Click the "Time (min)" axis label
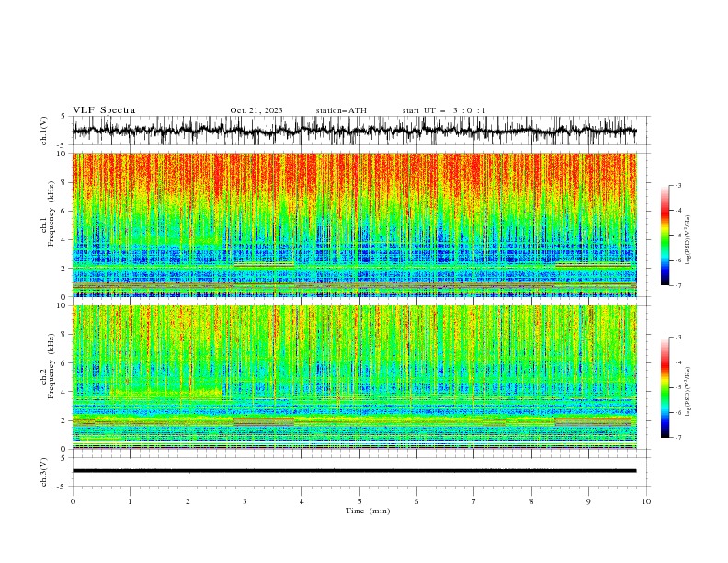 click(x=368, y=511)
